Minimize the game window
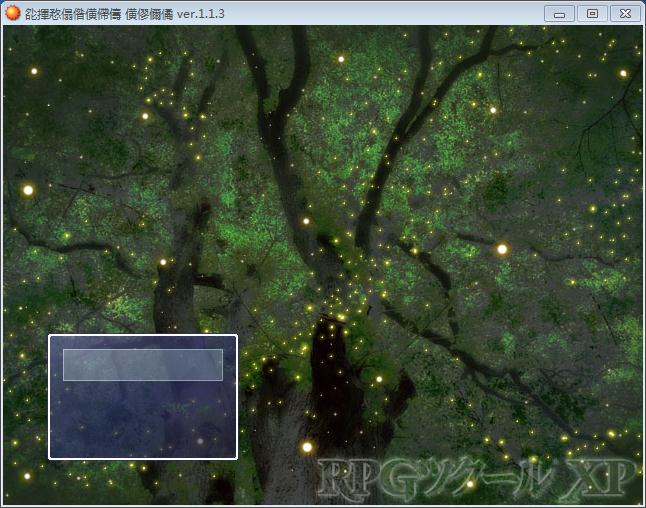 (x=559, y=14)
